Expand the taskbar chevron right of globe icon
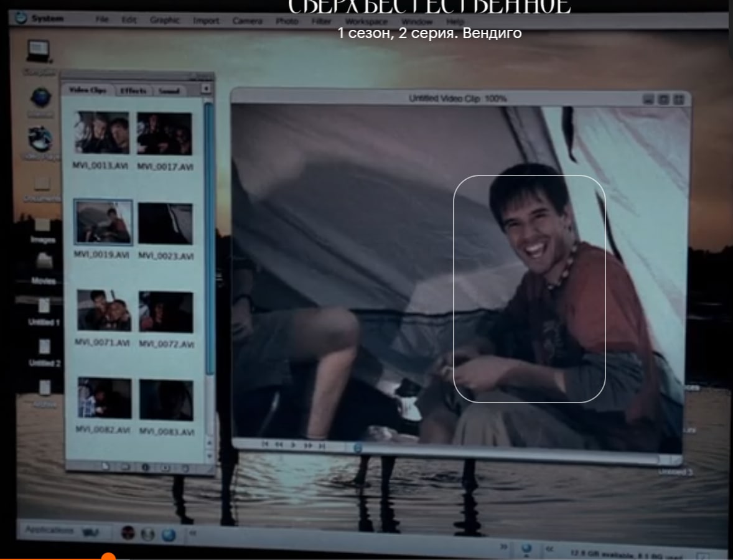Image resolution: width=733 pixels, height=560 pixels. [193, 533]
